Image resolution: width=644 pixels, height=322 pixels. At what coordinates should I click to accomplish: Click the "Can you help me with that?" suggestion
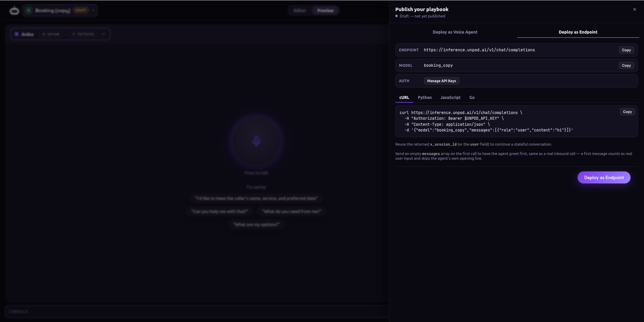click(220, 211)
